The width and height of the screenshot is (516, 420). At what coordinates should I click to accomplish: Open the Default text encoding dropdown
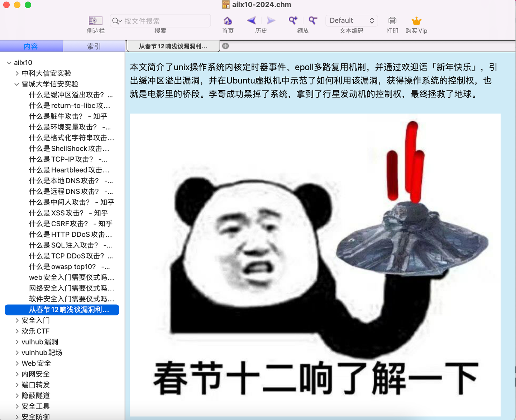pyautogui.click(x=352, y=20)
